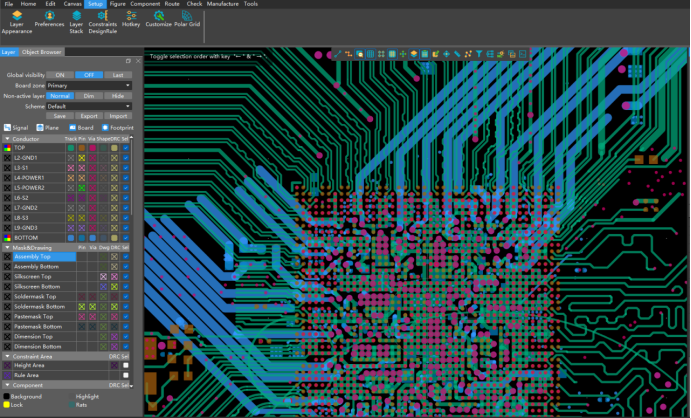The height and width of the screenshot is (418, 691).
Task: Click TOP layer Track color swatch
Action: pos(71,148)
